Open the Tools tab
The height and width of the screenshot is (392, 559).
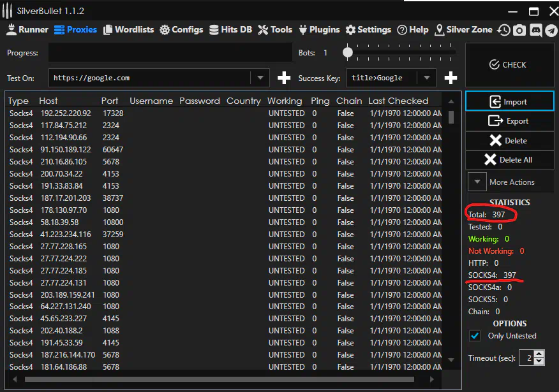[275, 29]
